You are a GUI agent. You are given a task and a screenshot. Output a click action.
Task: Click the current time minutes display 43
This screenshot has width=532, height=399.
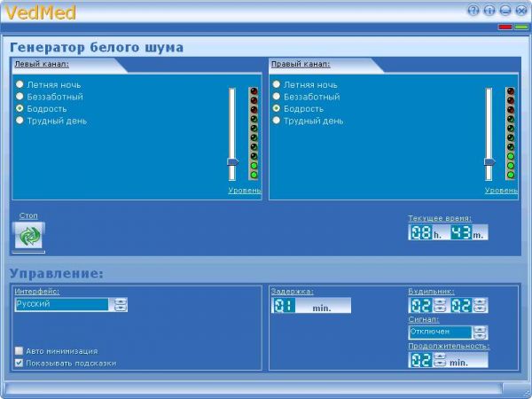point(461,232)
